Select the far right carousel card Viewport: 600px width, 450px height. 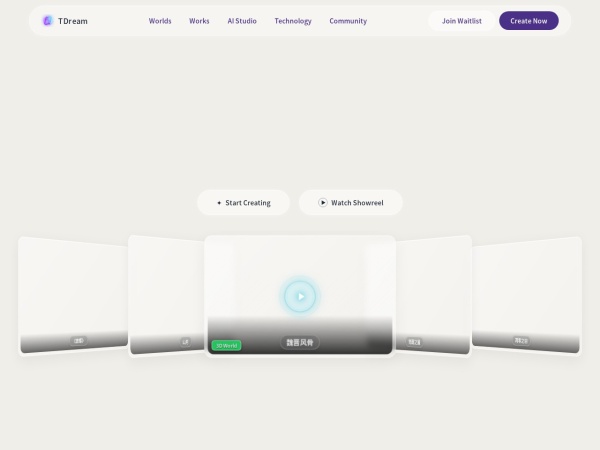click(527, 295)
